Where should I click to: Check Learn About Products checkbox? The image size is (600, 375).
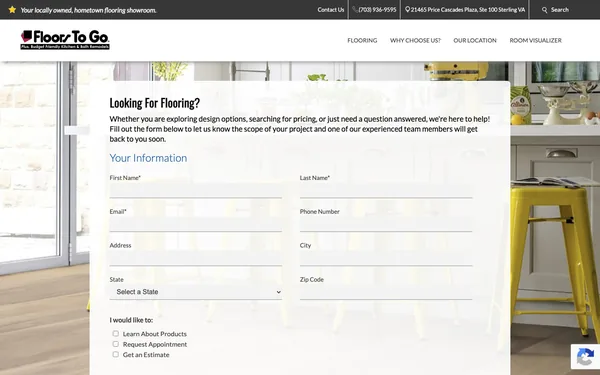point(116,334)
